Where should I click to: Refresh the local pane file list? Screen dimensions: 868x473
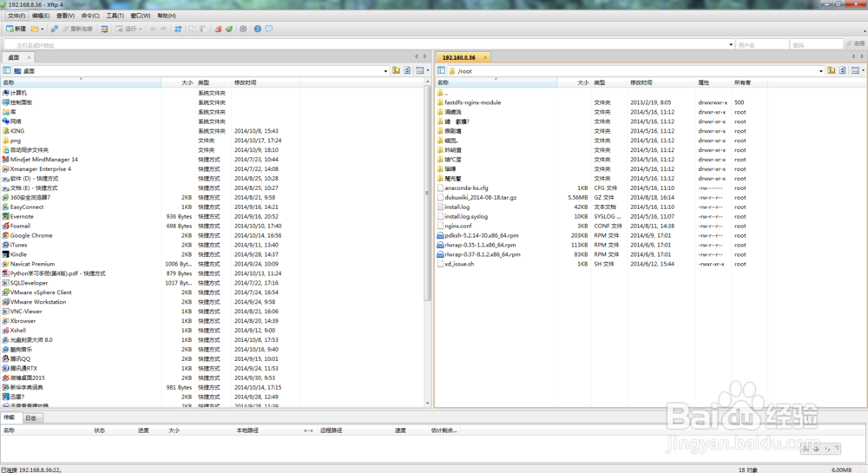[407, 70]
